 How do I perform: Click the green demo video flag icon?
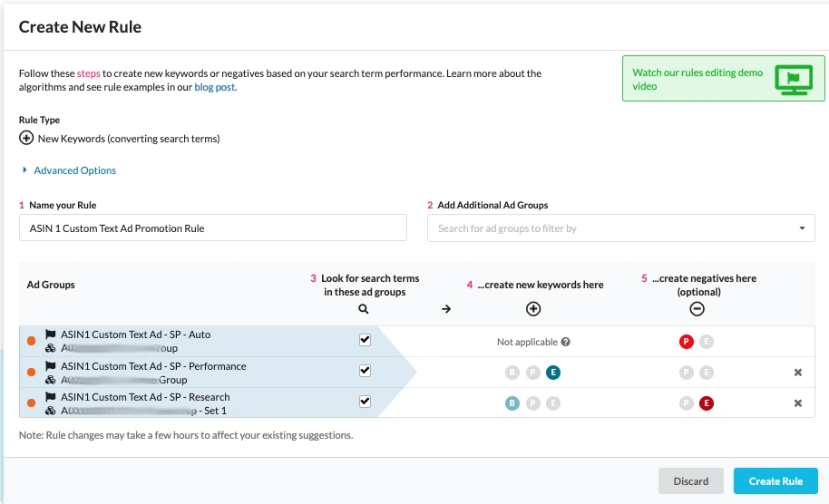click(x=793, y=79)
